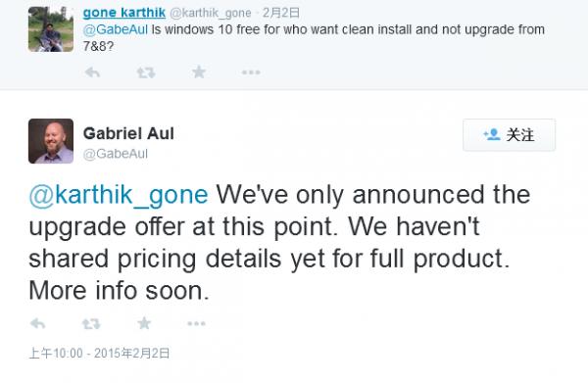Open @karthik_gone mention in main tweet
Screen dimensions: 588x383
click(x=119, y=195)
